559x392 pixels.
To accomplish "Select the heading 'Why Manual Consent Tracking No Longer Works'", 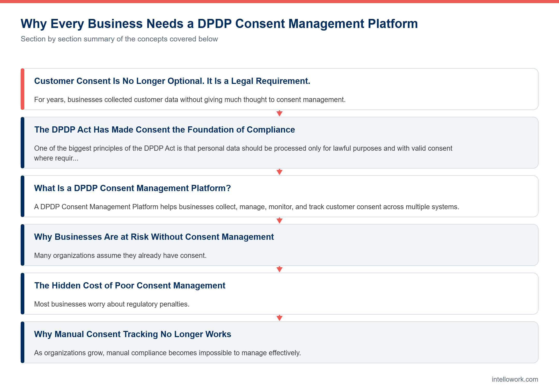I will [x=133, y=334].
